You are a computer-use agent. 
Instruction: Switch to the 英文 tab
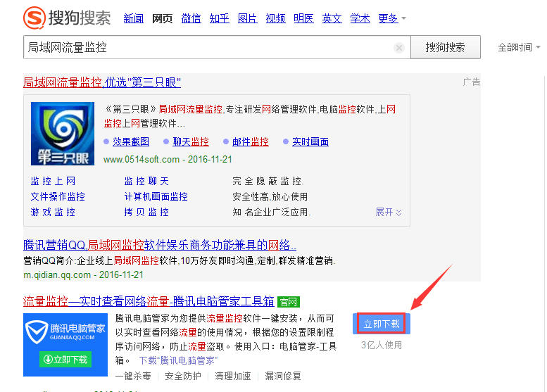pos(332,18)
